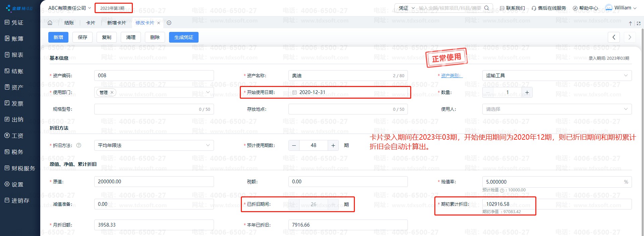Click the 月折旧额 input field
The image size is (644, 236).
coord(154,225)
